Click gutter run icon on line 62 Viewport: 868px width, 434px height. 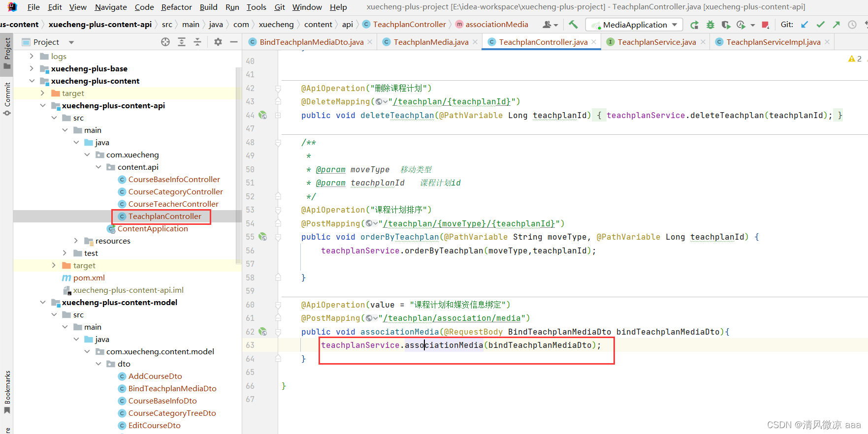pyautogui.click(x=263, y=332)
